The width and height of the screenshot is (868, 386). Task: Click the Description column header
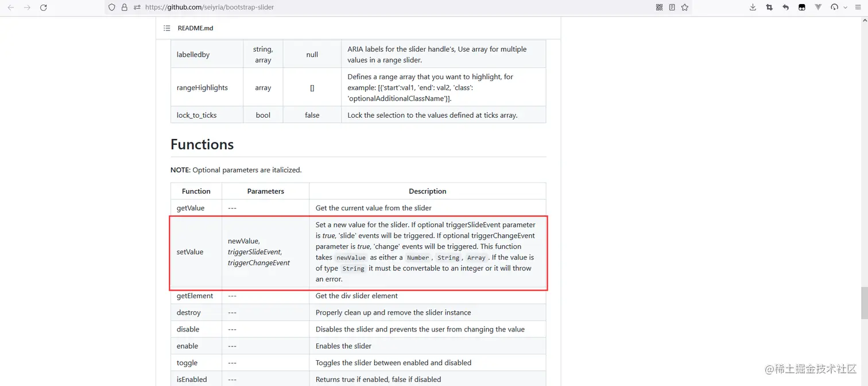[427, 191]
